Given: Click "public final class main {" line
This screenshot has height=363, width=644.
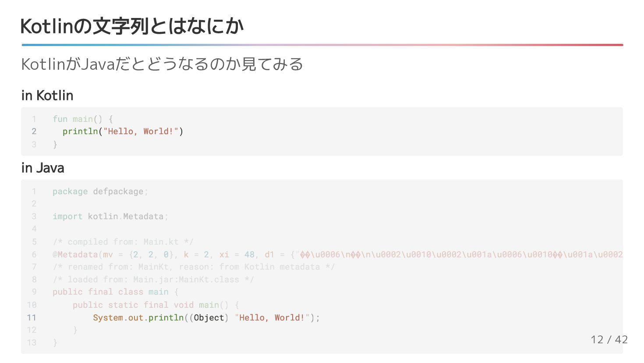Looking at the screenshot, I should click(116, 292).
